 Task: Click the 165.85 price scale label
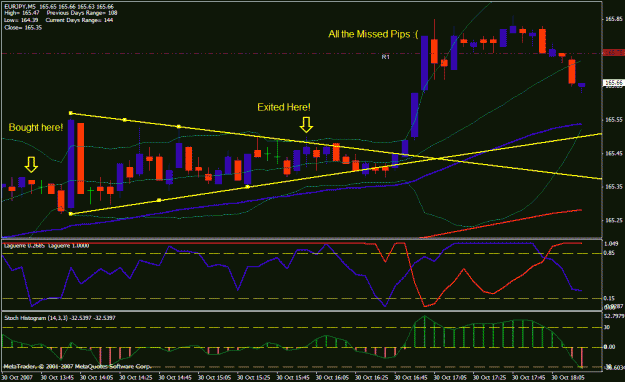613,19
